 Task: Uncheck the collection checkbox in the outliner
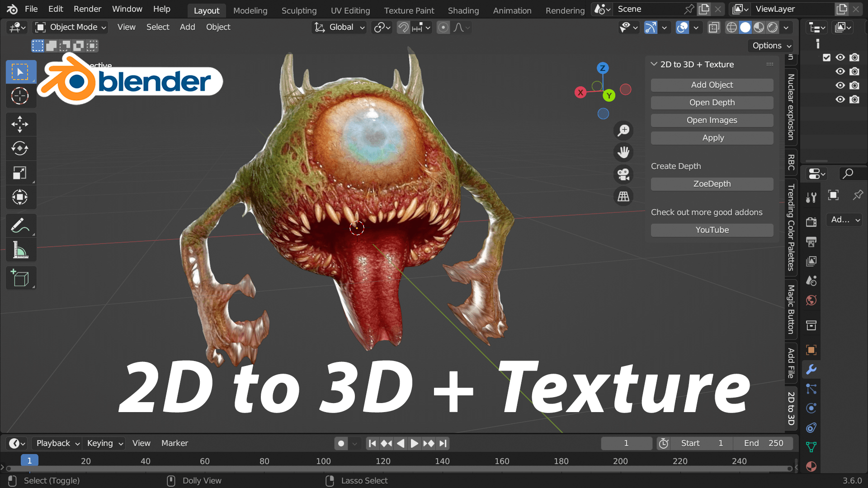click(x=827, y=57)
